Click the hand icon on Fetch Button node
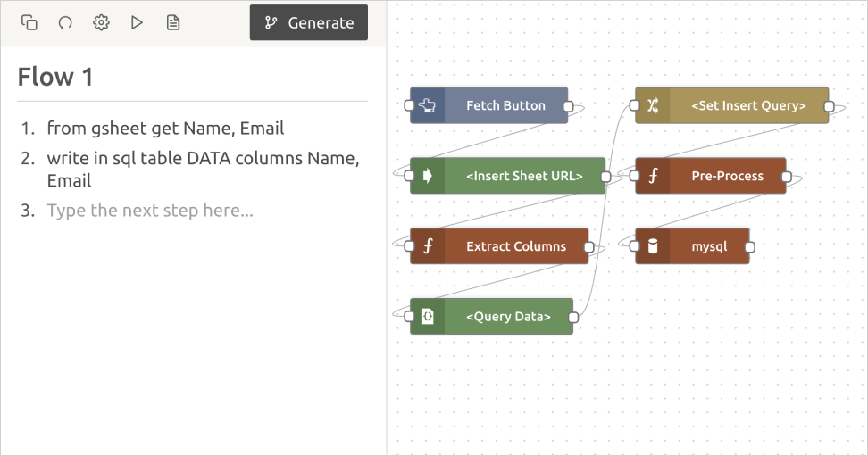Image resolution: width=868 pixels, height=456 pixels. point(428,105)
